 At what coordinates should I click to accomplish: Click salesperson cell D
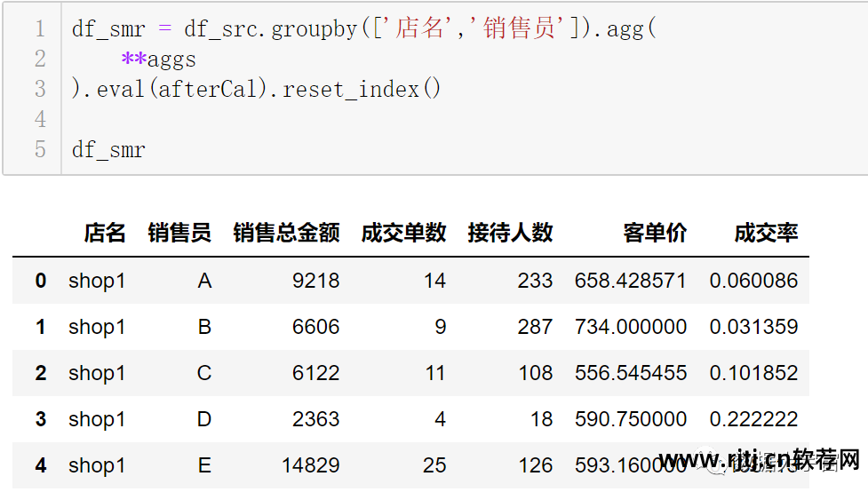pyautogui.click(x=204, y=419)
